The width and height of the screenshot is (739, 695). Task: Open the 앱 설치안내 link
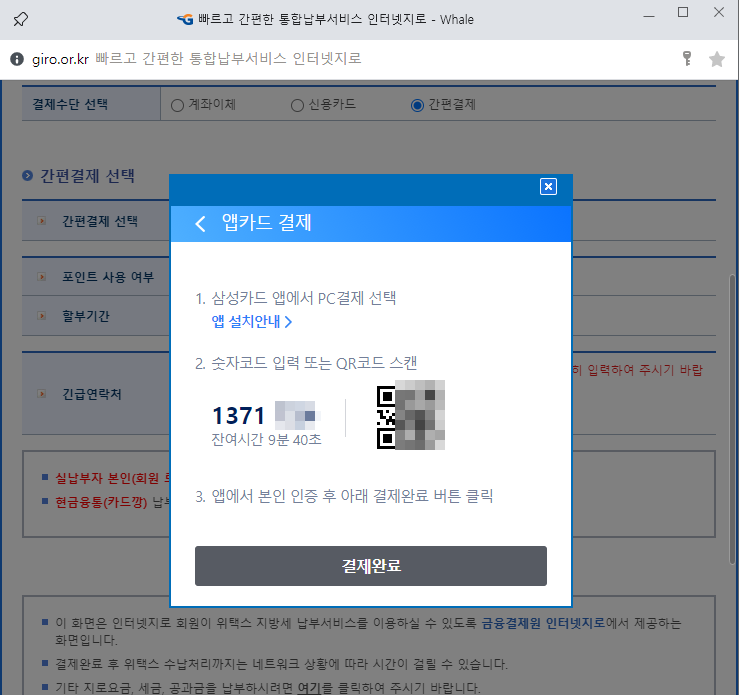coord(252,322)
